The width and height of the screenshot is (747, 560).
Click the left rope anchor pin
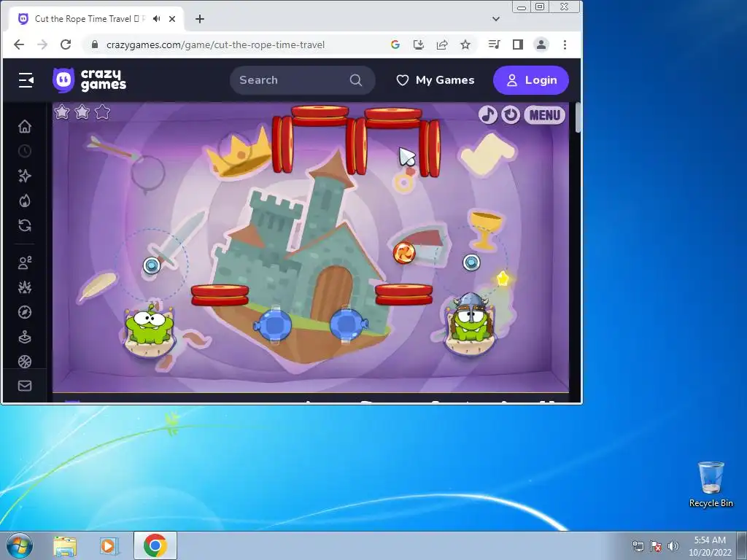[x=152, y=265]
